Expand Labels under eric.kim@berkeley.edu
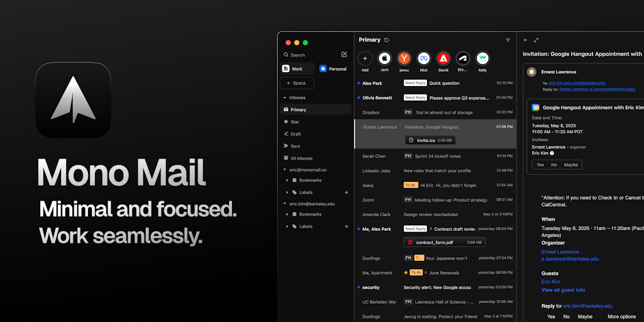 coord(287,226)
